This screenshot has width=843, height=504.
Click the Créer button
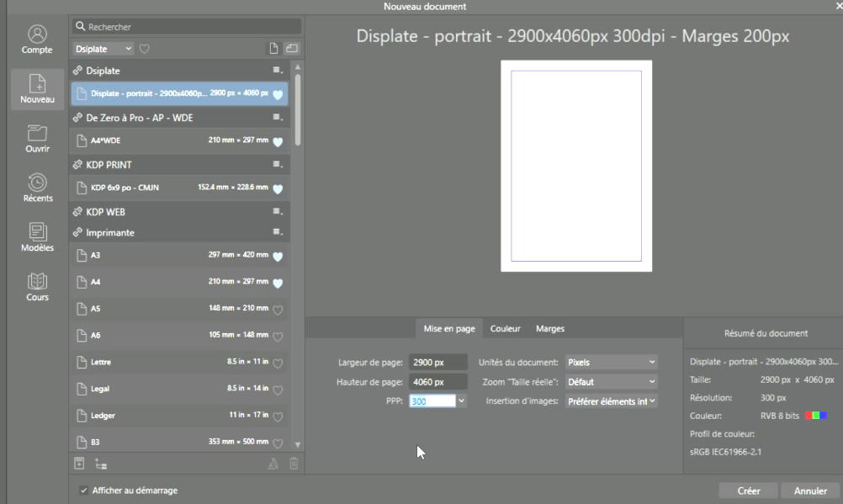pyautogui.click(x=748, y=491)
